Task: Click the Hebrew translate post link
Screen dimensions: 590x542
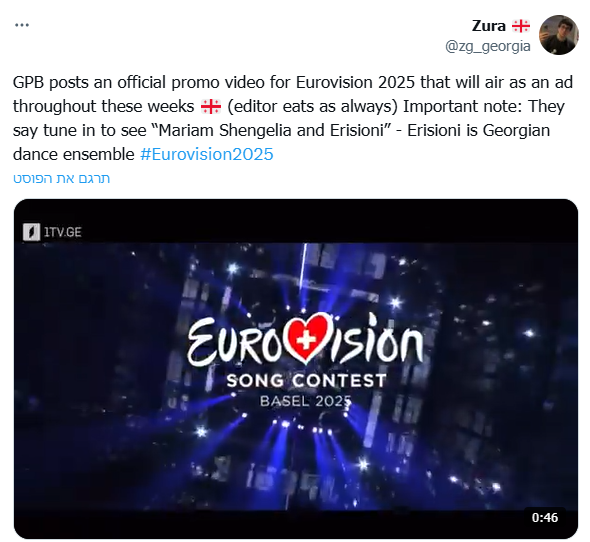Action: (61, 178)
